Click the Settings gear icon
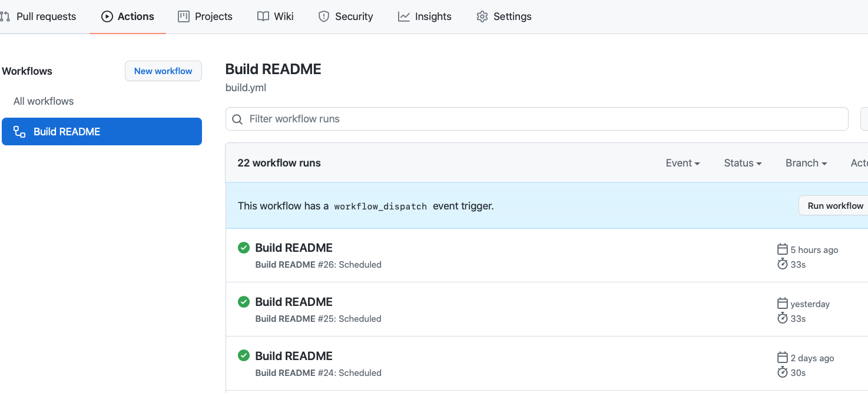868x393 pixels. (482, 16)
